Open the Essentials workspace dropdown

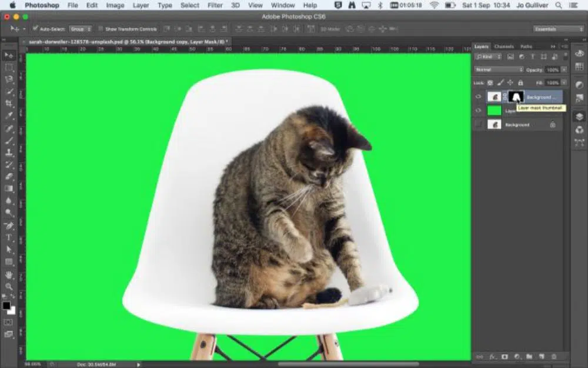pyautogui.click(x=558, y=28)
